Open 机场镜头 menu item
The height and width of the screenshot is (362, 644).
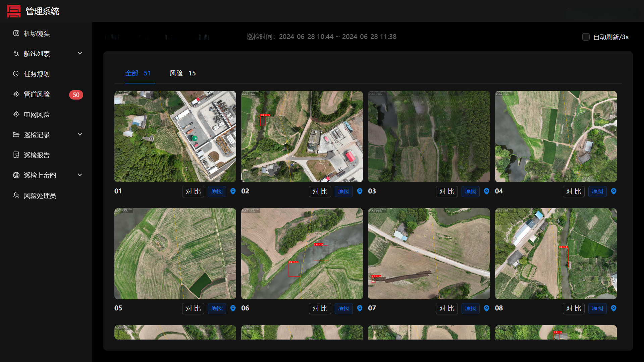(x=46, y=34)
